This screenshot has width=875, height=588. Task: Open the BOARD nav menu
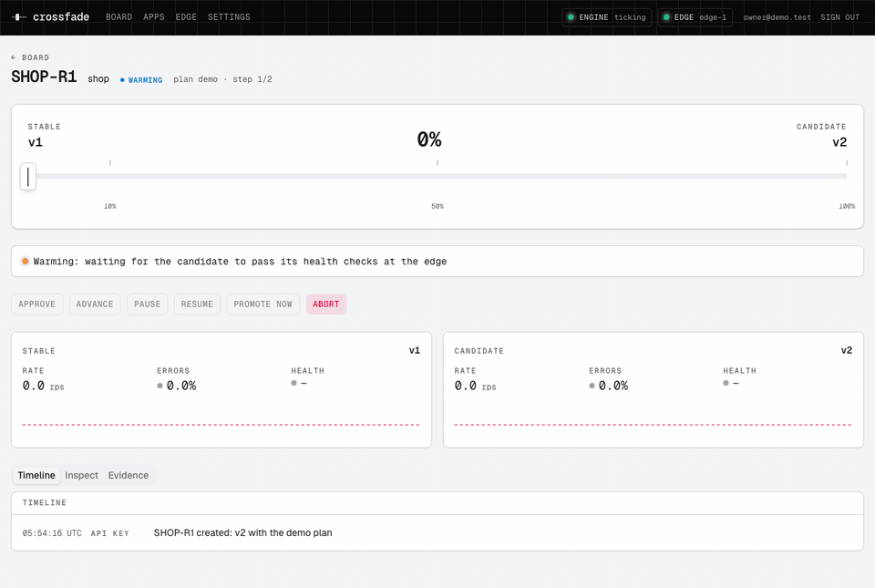(118, 17)
